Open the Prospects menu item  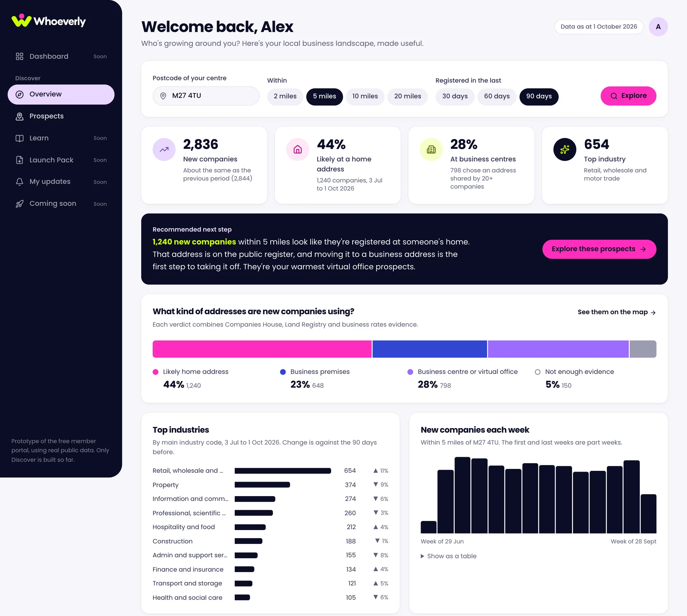coord(61,116)
